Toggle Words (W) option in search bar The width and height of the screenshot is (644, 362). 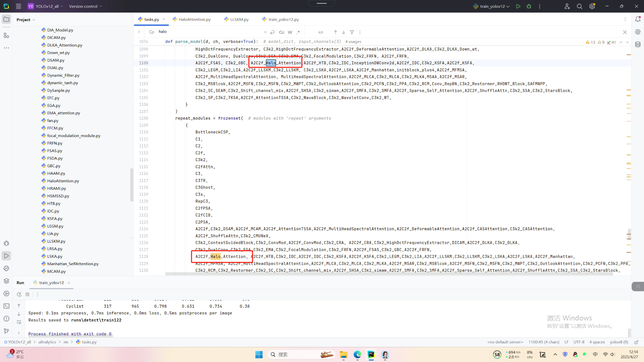[290, 32]
